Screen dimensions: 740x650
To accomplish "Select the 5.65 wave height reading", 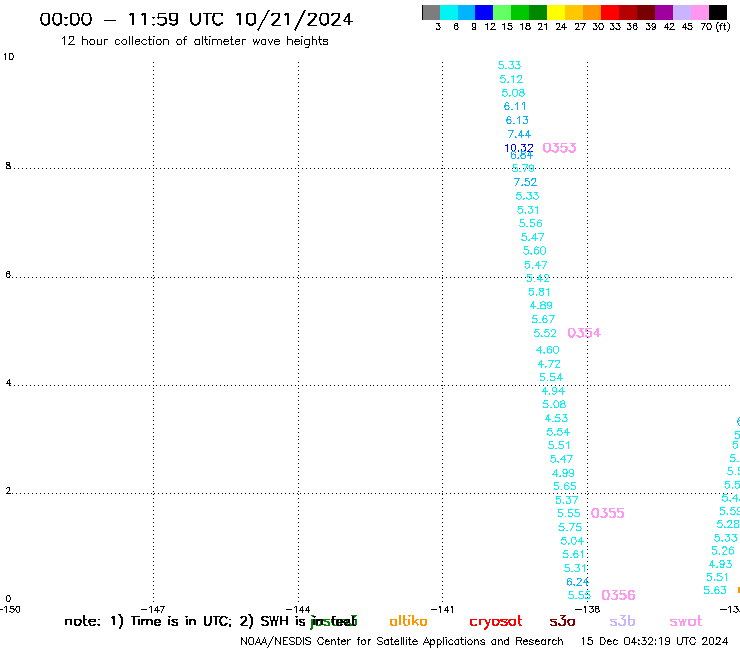I will [565, 486].
